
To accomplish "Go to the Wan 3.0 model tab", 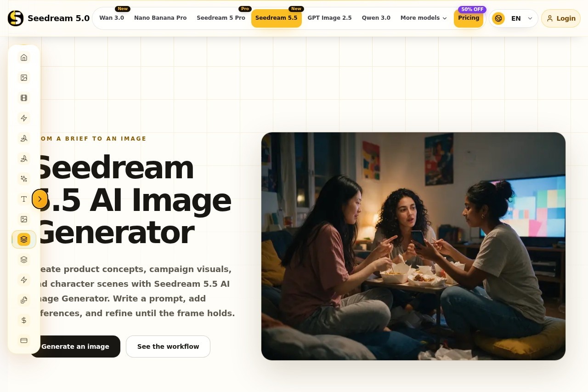I will [112, 18].
